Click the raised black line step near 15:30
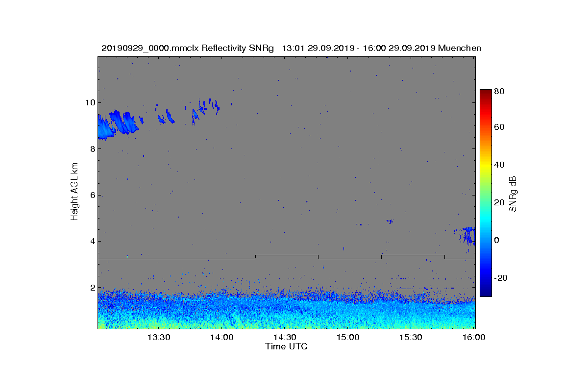The width and height of the screenshot is (588, 392). click(413, 255)
